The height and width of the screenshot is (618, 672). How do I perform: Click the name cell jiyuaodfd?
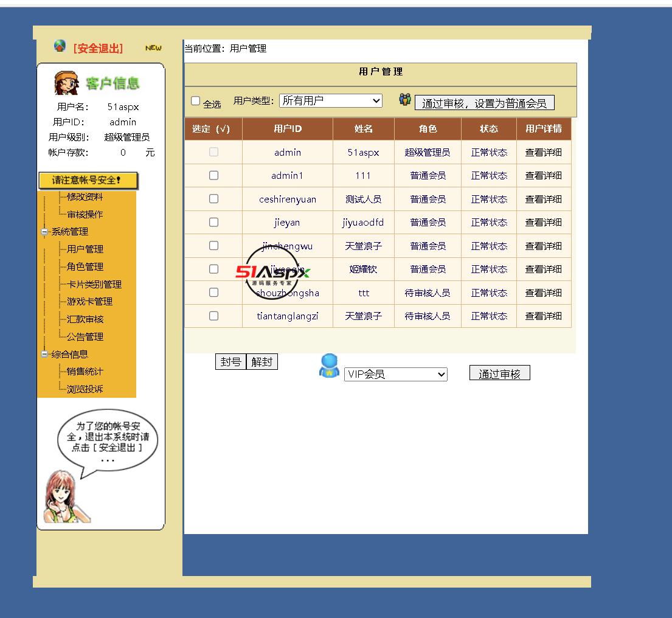(363, 223)
